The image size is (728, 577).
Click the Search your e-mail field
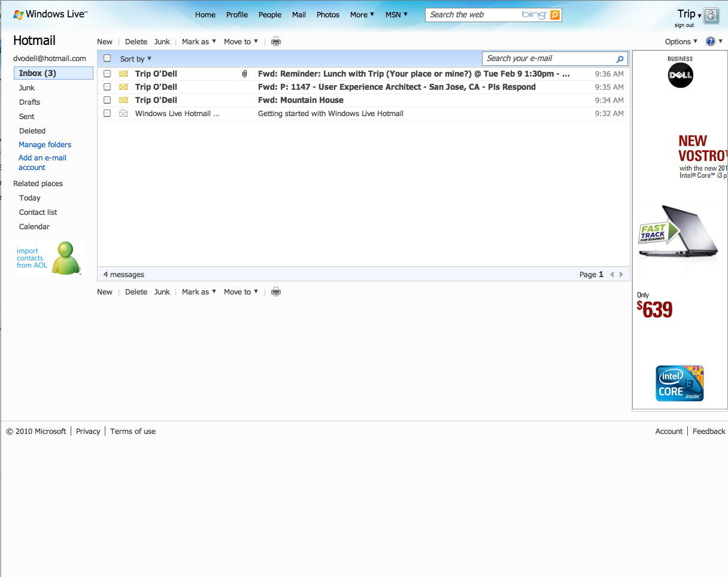pos(548,59)
